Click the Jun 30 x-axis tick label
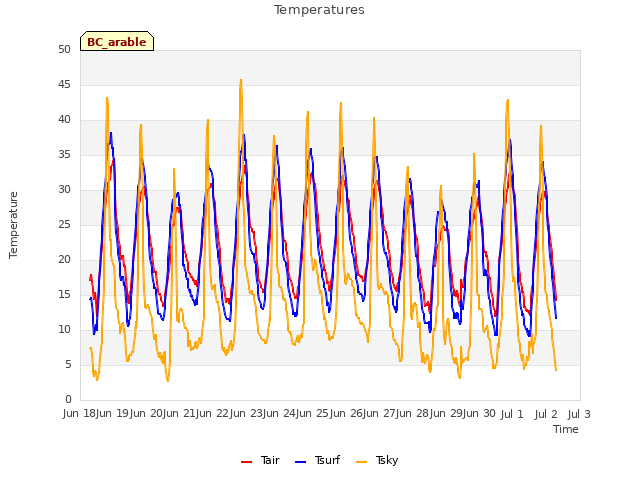The width and height of the screenshot is (640, 480). pyautogui.click(x=480, y=414)
